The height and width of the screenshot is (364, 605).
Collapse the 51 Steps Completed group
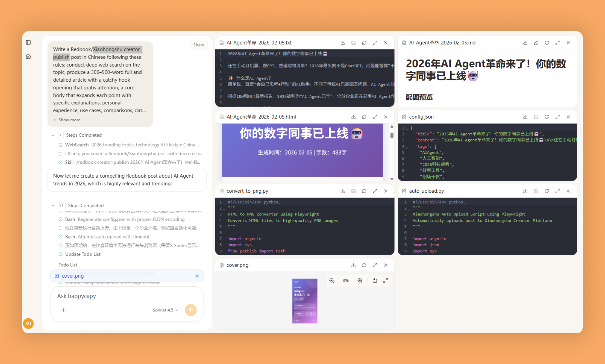coord(53,205)
